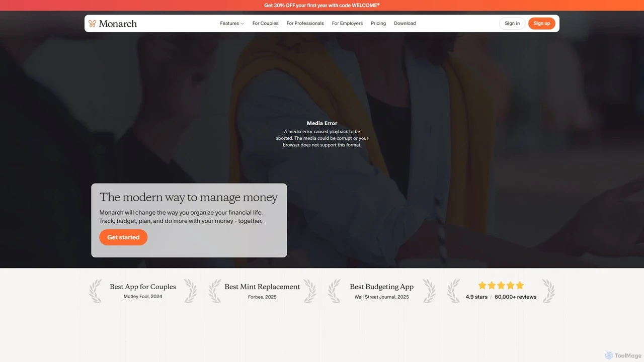Viewport: 644px width, 362px height.
Task: Click the "Best Mint Replacement" award
Action: point(262,287)
